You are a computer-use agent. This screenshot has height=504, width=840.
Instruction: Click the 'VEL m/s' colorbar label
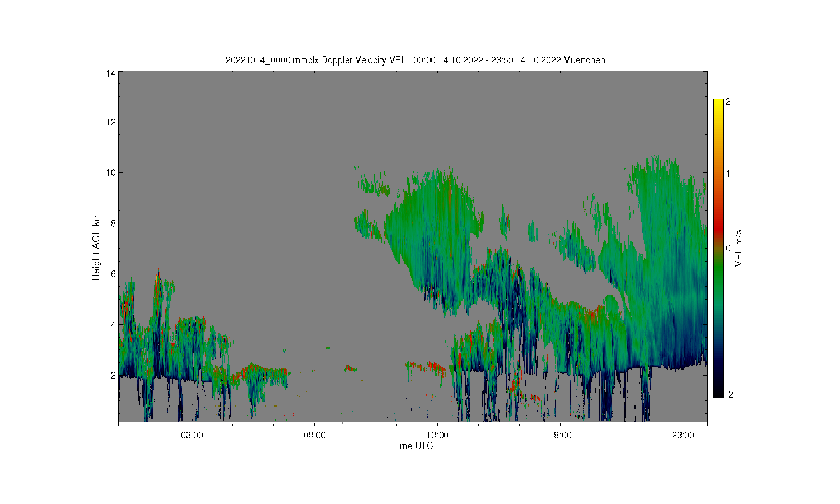pos(739,249)
